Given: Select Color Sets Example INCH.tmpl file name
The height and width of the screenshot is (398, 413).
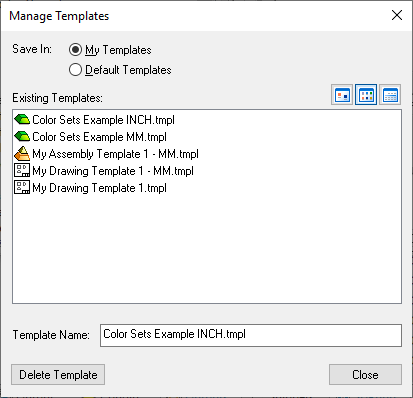Looking at the screenshot, I should [103, 120].
